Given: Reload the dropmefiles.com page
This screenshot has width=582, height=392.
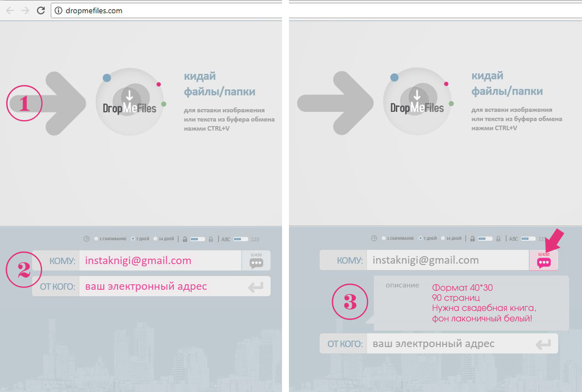Looking at the screenshot, I should [x=41, y=11].
